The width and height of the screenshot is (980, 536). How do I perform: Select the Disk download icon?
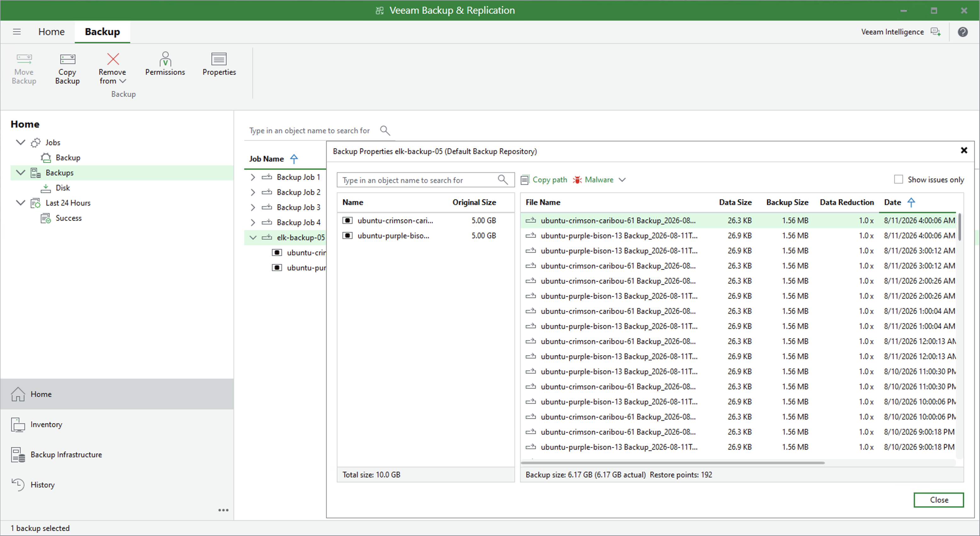46,188
